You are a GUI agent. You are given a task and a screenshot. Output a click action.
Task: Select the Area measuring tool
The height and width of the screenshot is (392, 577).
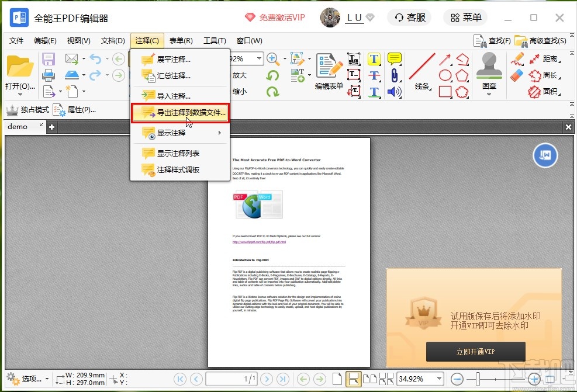545,92
